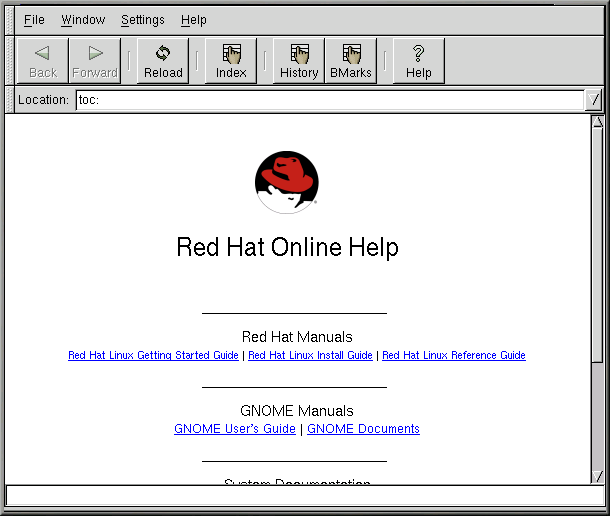Image resolution: width=610 pixels, height=516 pixels.
Task: Show the History toolbar button
Action: 299,61
